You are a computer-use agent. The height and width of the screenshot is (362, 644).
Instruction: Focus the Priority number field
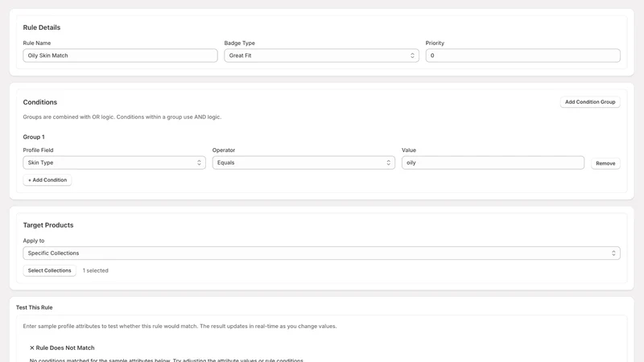click(x=522, y=56)
